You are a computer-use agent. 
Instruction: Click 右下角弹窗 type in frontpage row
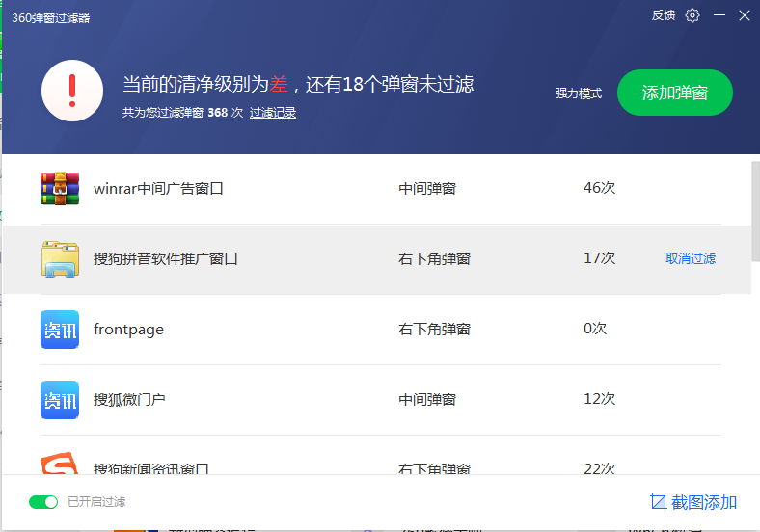[x=434, y=330]
